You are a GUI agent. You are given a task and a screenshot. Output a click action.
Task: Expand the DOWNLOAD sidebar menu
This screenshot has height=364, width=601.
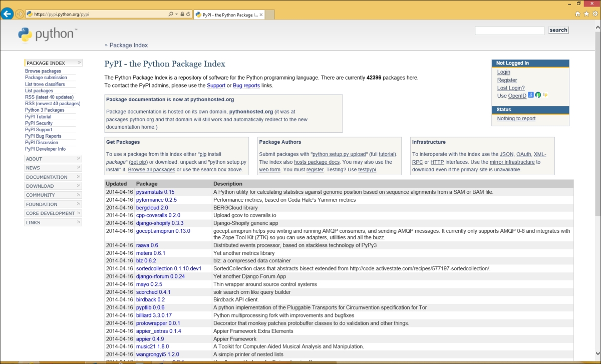pyautogui.click(x=53, y=186)
